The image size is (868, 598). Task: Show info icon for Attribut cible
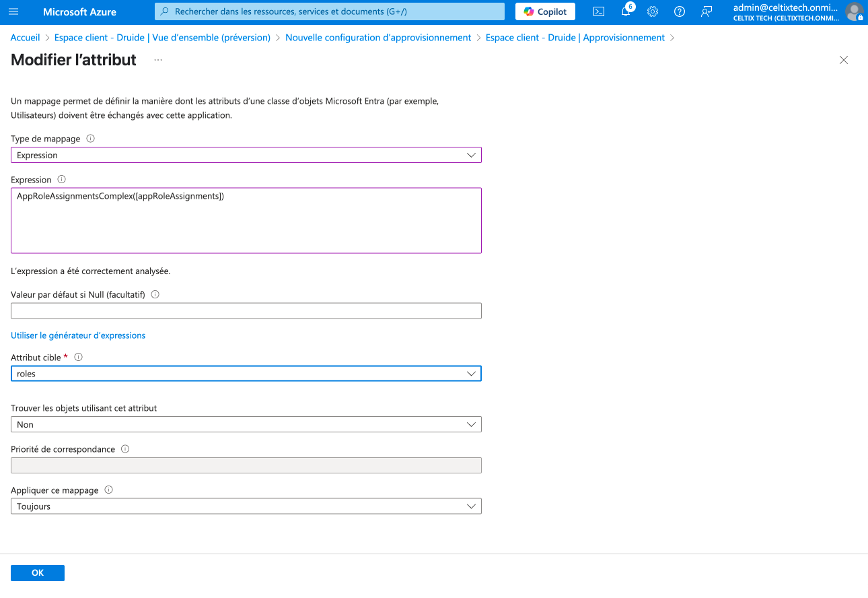coord(78,358)
